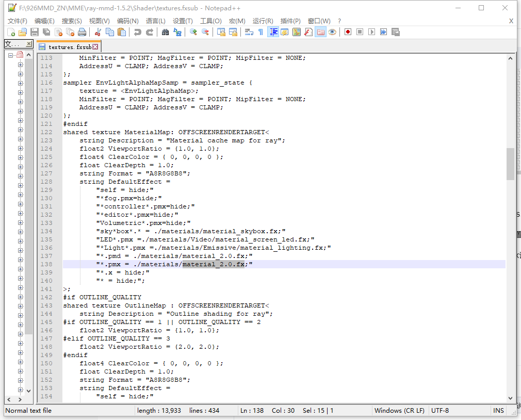This screenshot has width=521, height=420.
Task: Toggle word wrap in the toolbar
Action: (249, 32)
